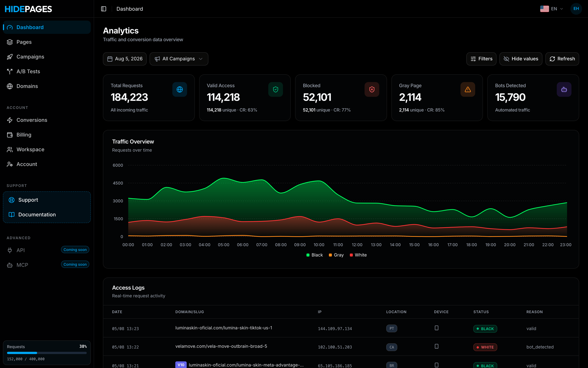Toggle Hide values
The image size is (588, 368).
pyautogui.click(x=521, y=59)
